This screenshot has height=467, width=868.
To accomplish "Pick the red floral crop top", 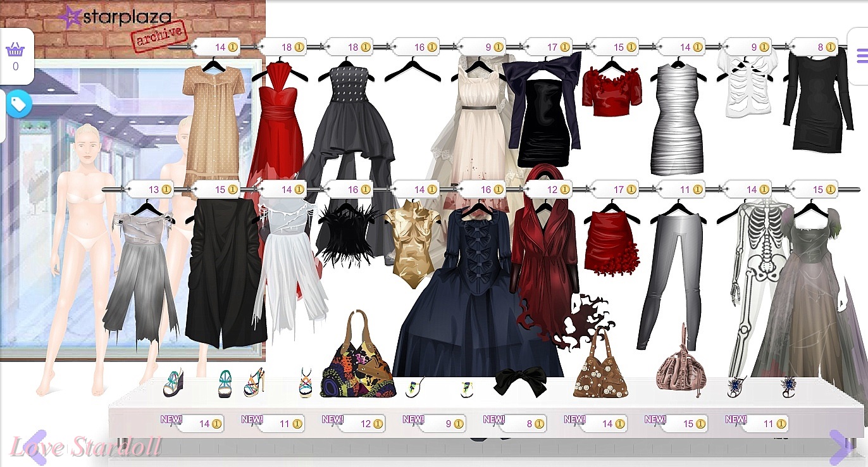I will [x=612, y=92].
